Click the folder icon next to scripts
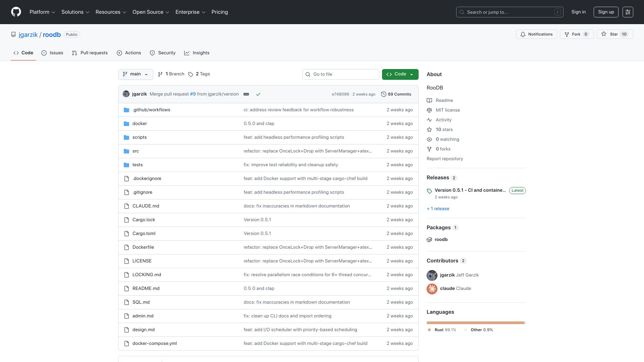 [x=126, y=137]
